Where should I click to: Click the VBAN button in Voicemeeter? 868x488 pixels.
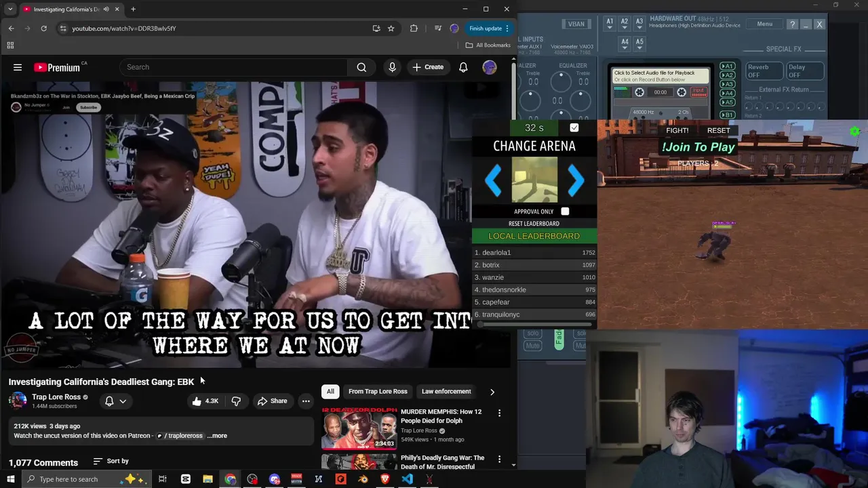576,24
